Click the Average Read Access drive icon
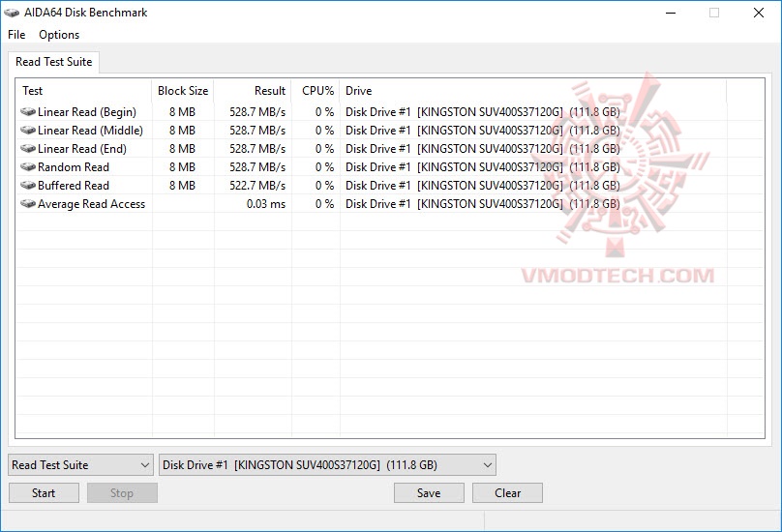The width and height of the screenshot is (782, 532). pyautogui.click(x=28, y=204)
